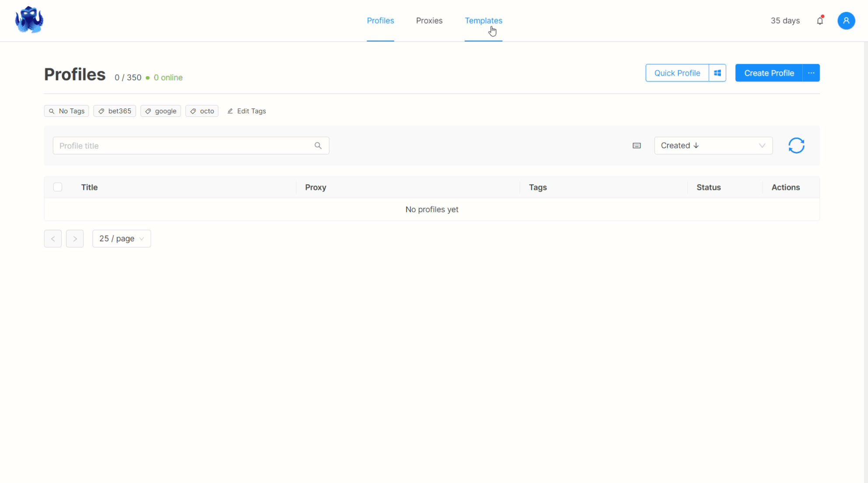Focus the Profile title search field

click(191, 146)
